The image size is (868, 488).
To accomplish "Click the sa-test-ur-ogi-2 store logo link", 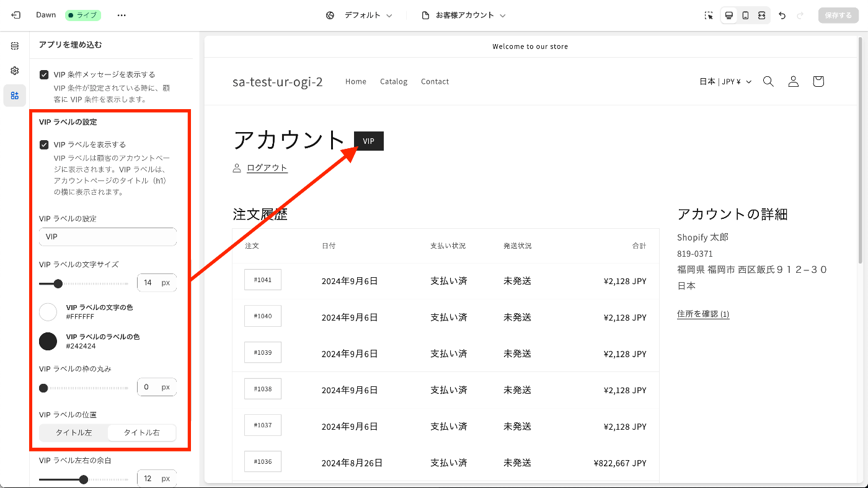I will [278, 82].
